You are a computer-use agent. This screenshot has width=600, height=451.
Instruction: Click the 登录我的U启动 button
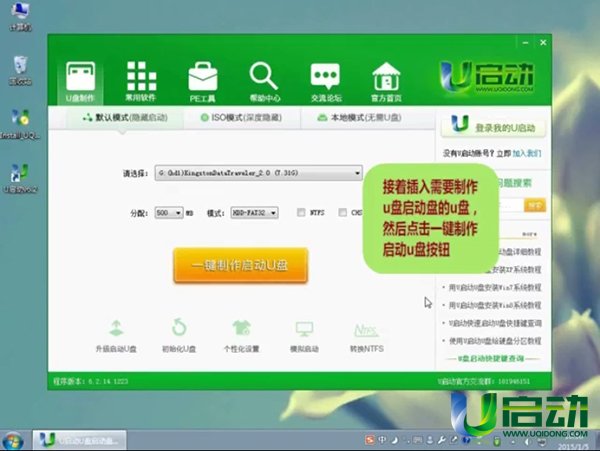pos(493,125)
